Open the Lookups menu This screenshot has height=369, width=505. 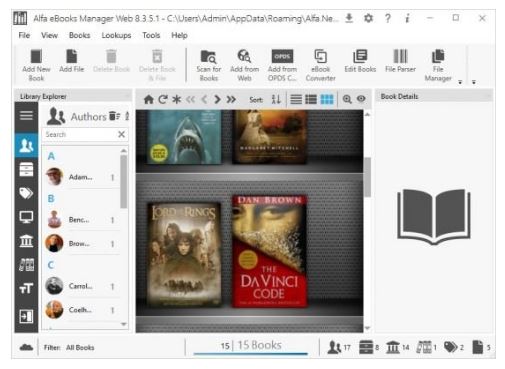click(x=116, y=35)
